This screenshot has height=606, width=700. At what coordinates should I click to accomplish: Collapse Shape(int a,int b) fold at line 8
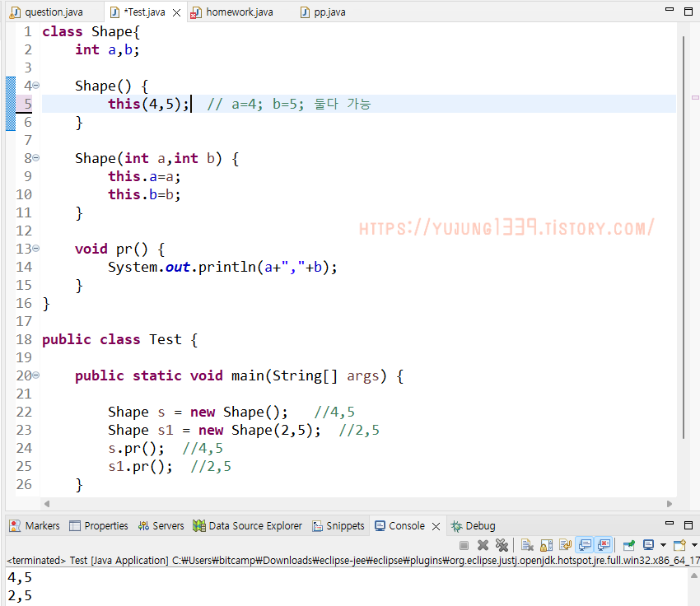pos(36,157)
